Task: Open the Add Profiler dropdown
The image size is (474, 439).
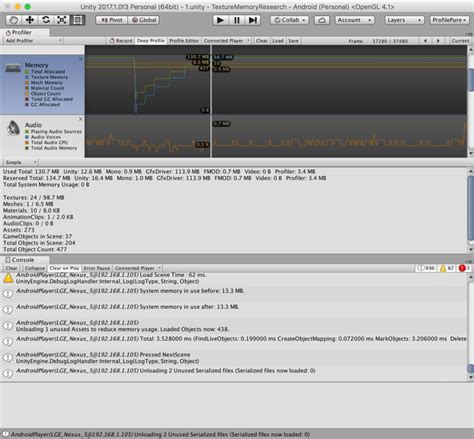Action: pyautogui.click(x=33, y=41)
